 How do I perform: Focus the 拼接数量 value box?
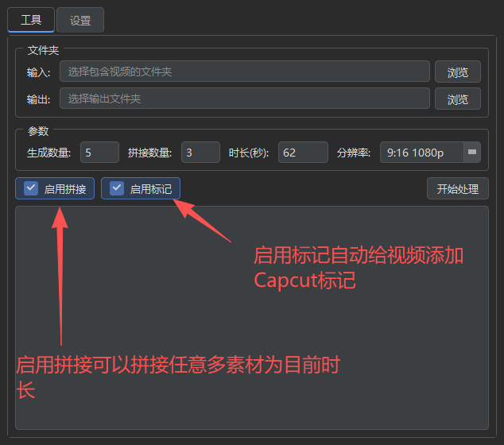coord(200,153)
